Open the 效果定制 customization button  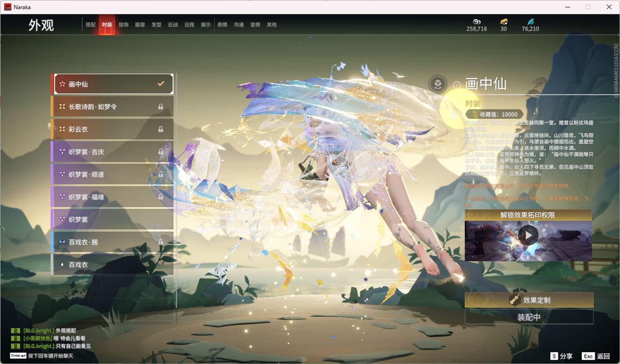tap(529, 300)
